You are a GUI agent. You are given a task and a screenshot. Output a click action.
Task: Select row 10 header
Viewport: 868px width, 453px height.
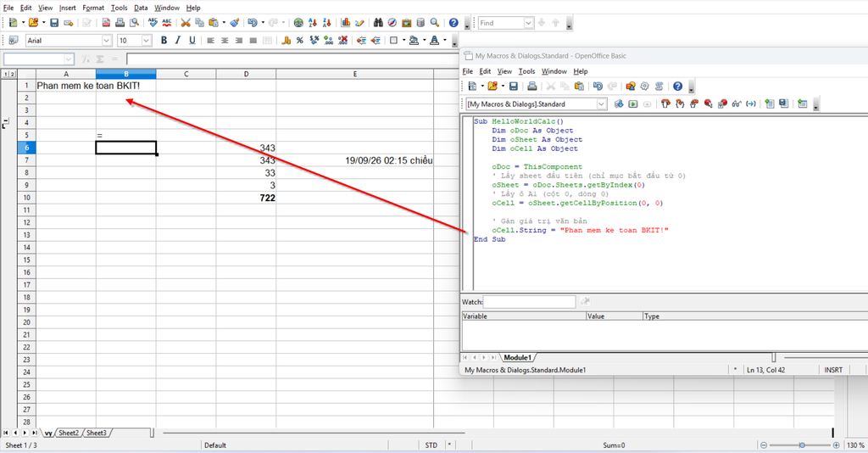click(x=26, y=198)
